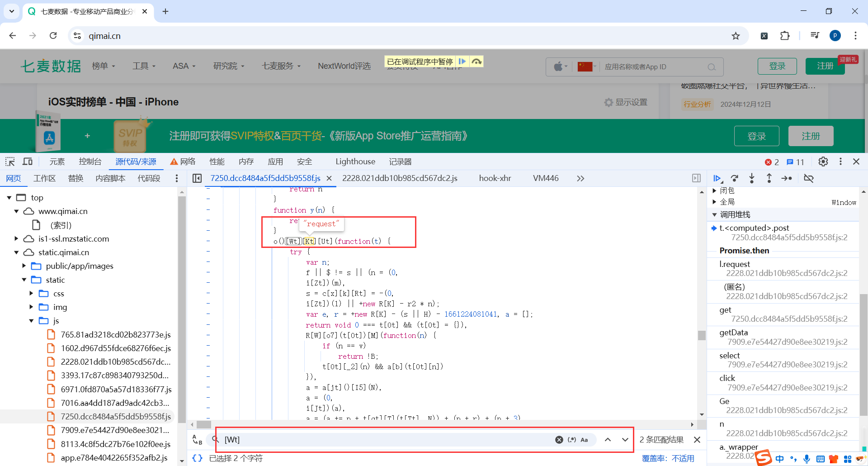
Task: Collapse the static.qimai.cn tree node
Action: (16, 252)
